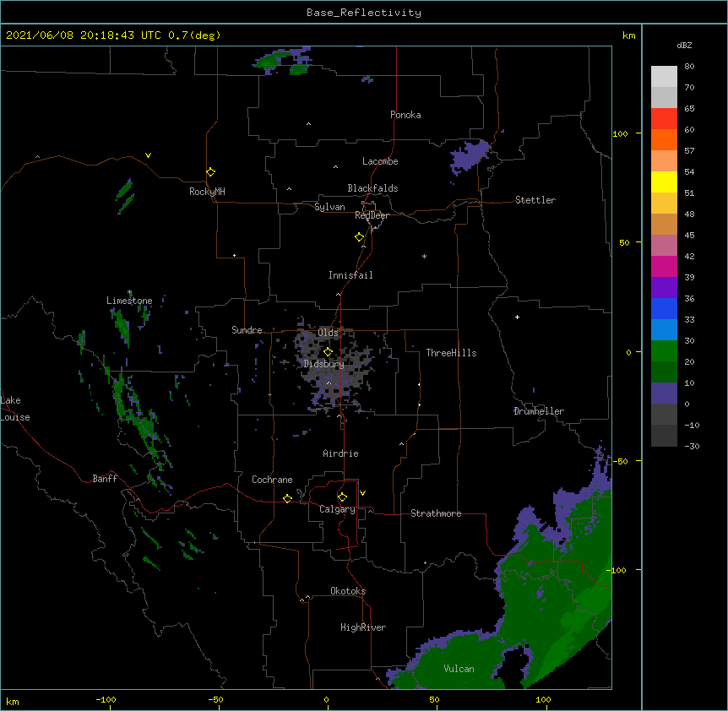Select the Strathmore label

[436, 513]
